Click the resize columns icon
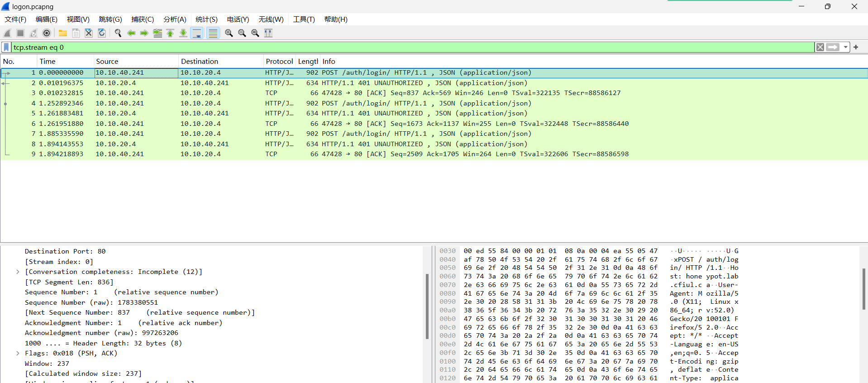This screenshot has height=383, width=868. [x=268, y=33]
